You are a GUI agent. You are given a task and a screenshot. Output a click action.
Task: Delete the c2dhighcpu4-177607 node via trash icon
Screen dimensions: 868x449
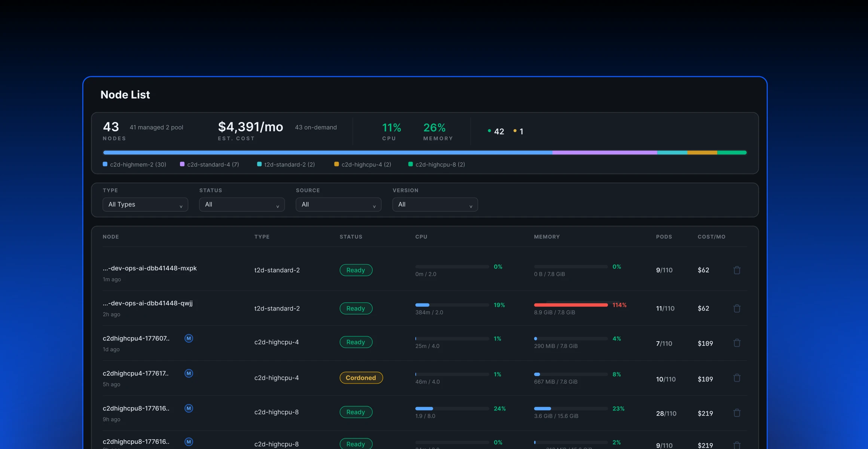tap(737, 343)
